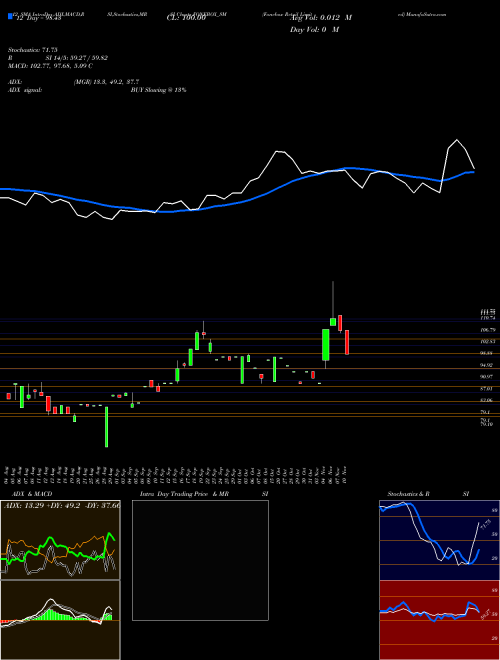This screenshot has width=500, height=660.
Task: Click the empty Intra Day Trading Price panel
Action: pyautogui.click(x=200, y=560)
